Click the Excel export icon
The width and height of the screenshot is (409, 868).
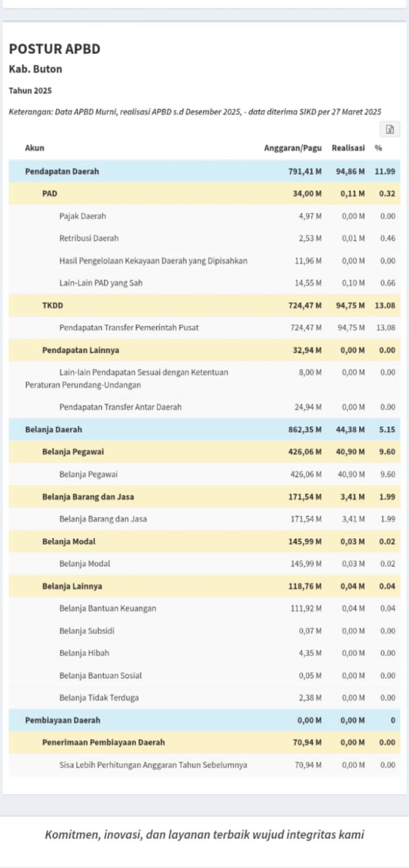(389, 129)
